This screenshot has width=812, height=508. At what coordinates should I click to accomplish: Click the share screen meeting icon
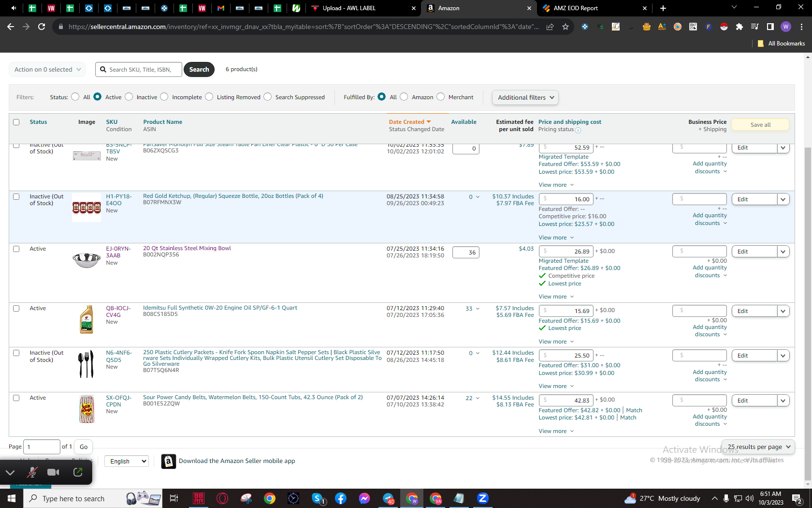pos(78,472)
